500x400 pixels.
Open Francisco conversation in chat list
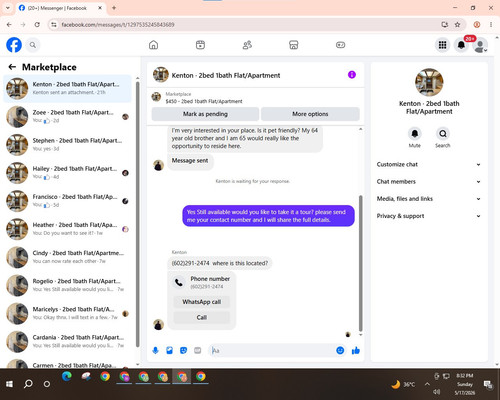(x=68, y=201)
